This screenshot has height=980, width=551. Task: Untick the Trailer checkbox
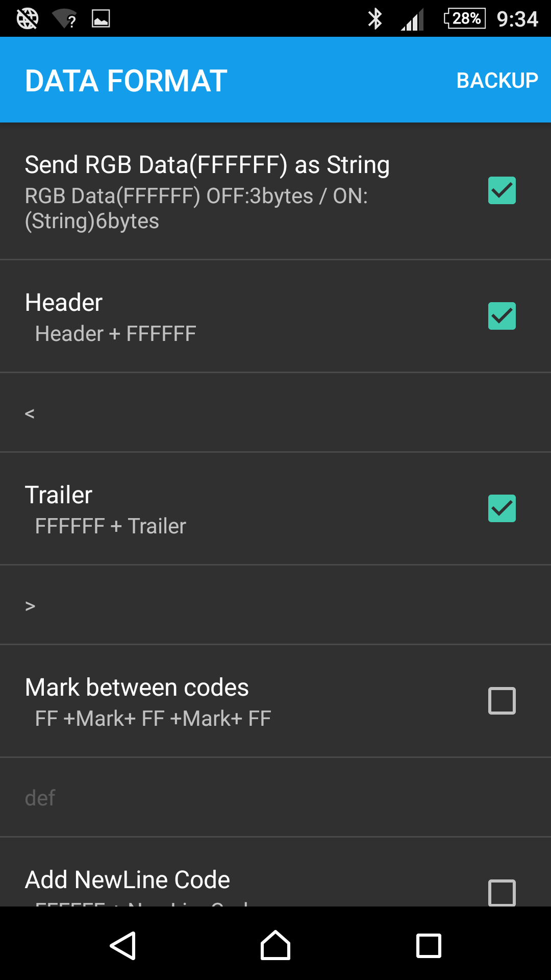(x=502, y=508)
